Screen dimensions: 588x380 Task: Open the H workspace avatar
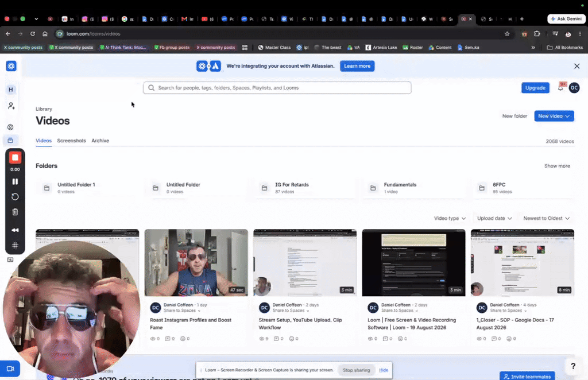coord(10,90)
